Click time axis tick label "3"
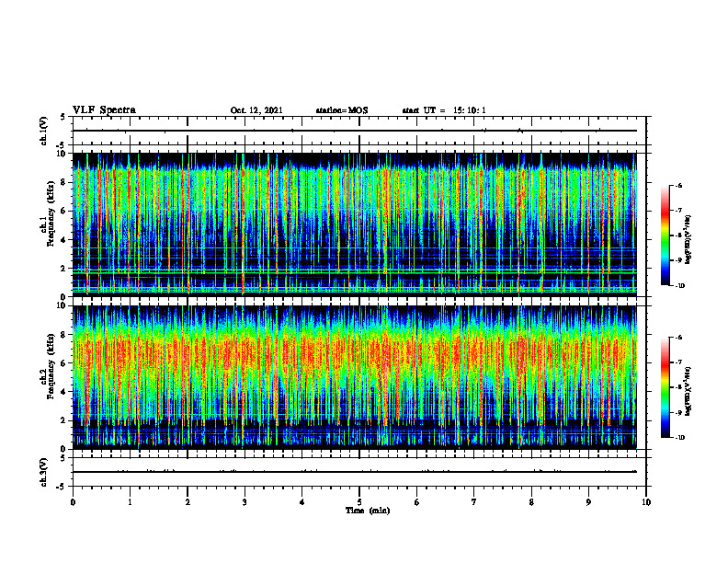The height and width of the screenshot is (563, 728). (245, 502)
